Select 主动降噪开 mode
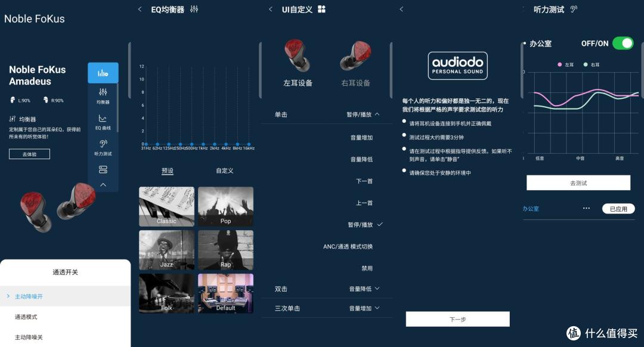The image size is (644, 347). (66, 296)
